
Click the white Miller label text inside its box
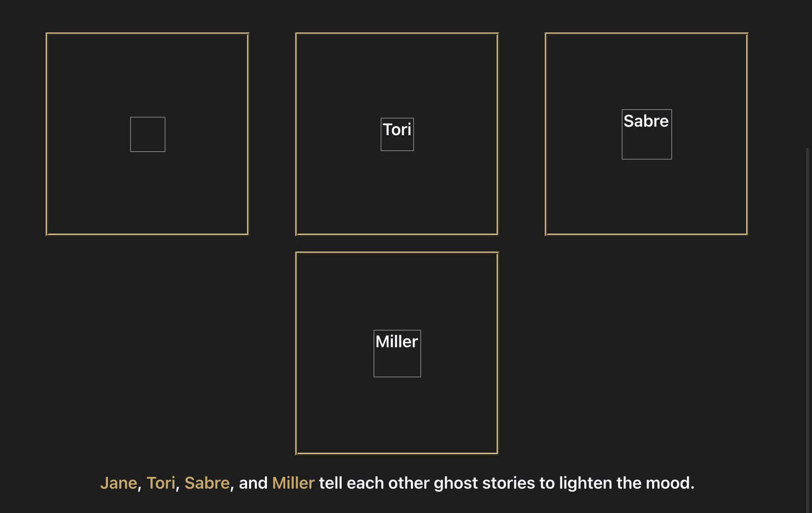click(x=397, y=342)
